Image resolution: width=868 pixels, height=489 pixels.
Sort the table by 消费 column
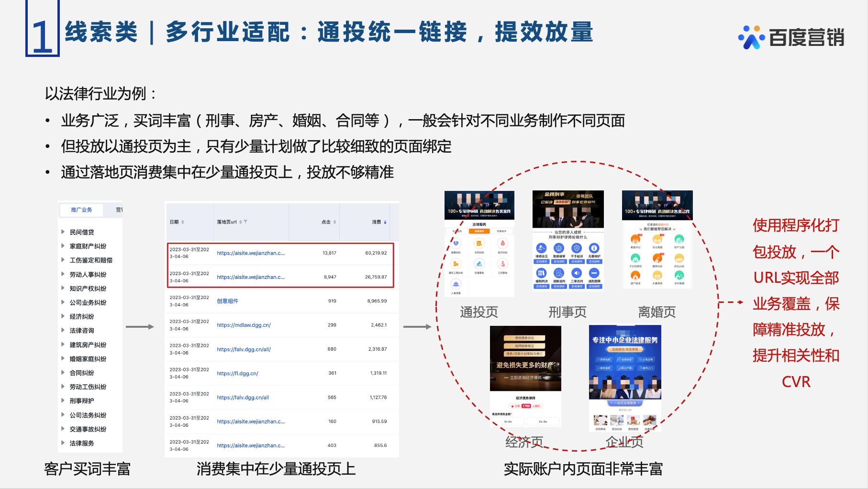(x=385, y=222)
